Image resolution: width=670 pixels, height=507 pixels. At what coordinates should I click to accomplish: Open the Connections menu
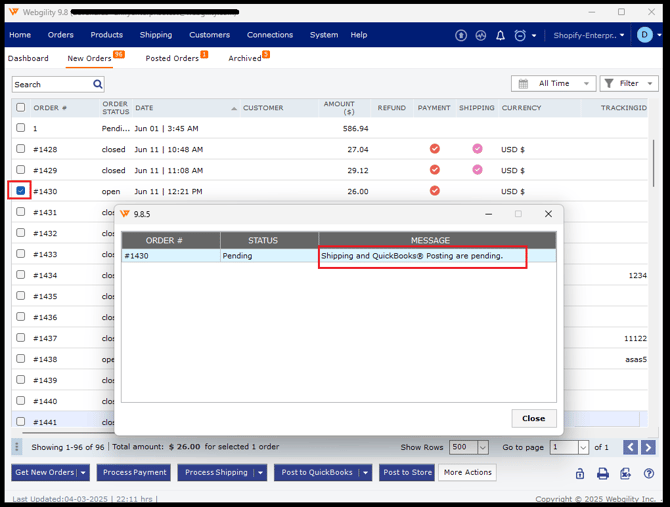270,35
